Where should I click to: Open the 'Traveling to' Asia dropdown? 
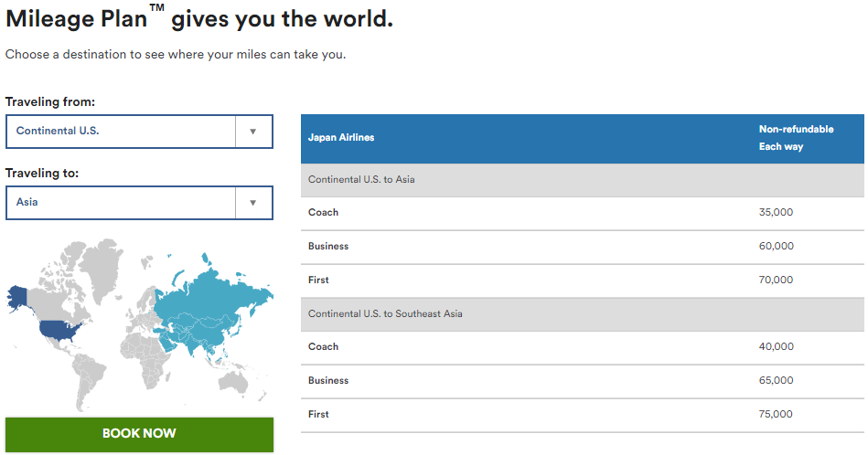[139, 203]
